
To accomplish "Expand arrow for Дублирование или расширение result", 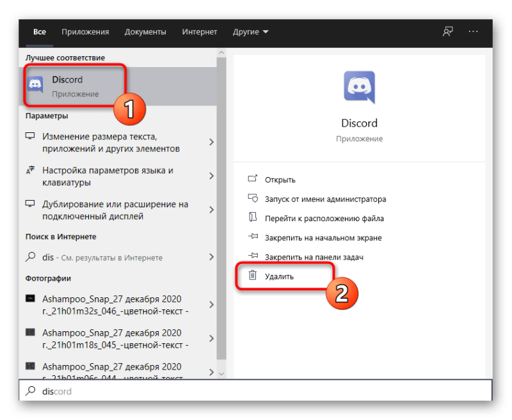I will (x=211, y=210).
